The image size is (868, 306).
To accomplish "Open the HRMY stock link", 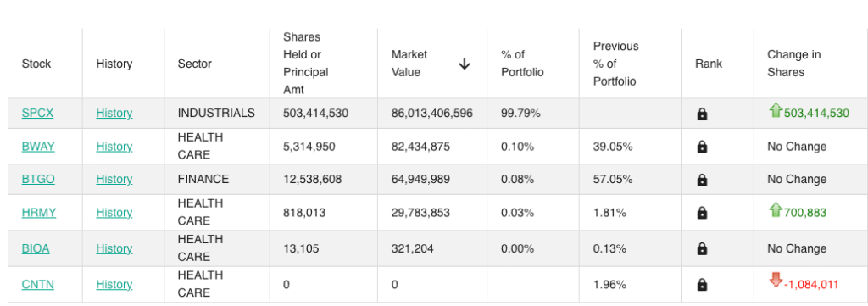I will coord(39,213).
